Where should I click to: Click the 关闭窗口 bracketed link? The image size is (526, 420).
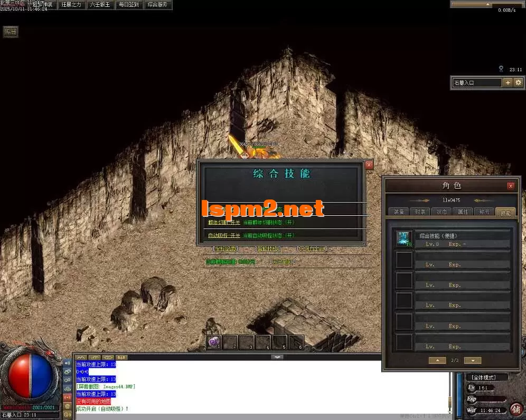click(282, 262)
